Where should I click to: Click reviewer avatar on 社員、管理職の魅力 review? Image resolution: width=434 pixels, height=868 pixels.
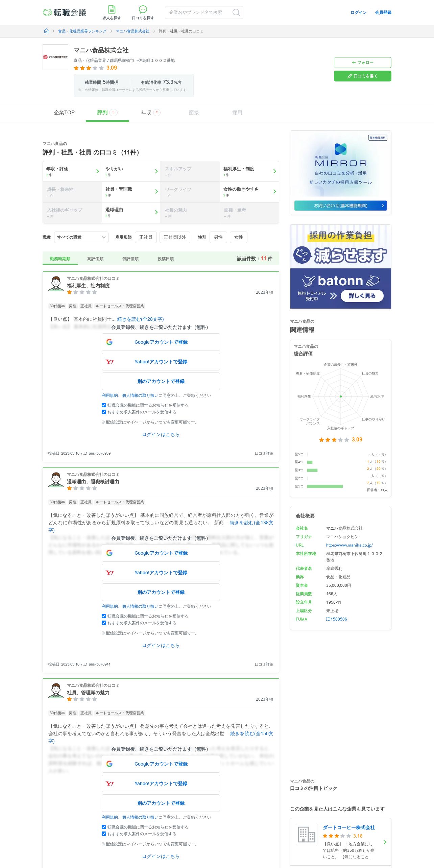pos(56,691)
